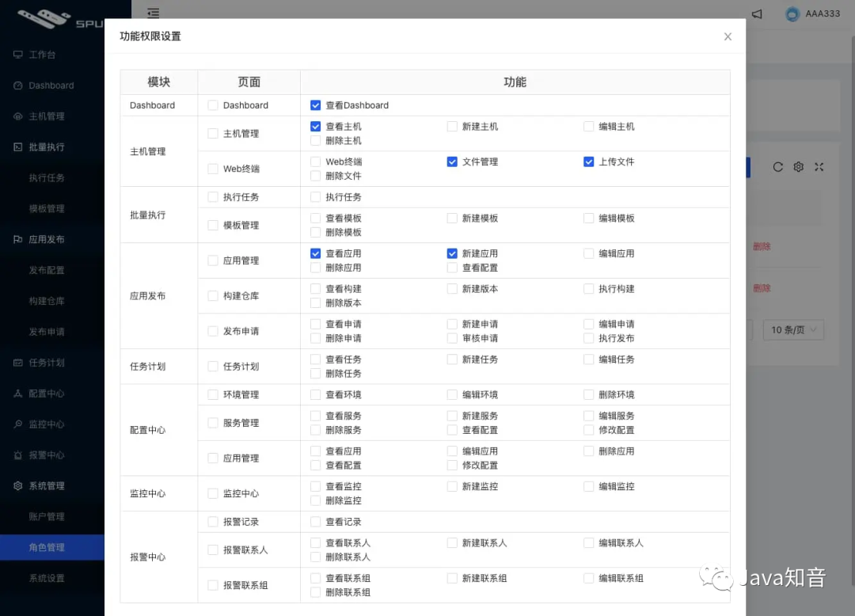The height and width of the screenshot is (616, 855).
Task: Click the 应用发布 flag icon in sidebar
Action: pos(18,239)
